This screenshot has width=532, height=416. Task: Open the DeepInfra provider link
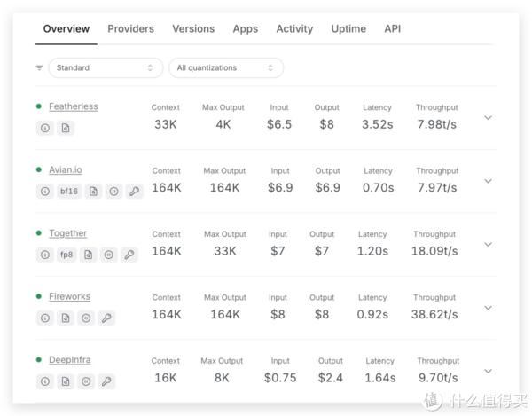click(69, 360)
